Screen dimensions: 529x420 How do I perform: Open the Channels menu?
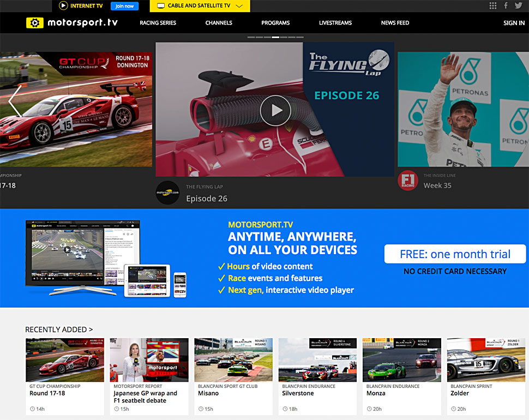tap(219, 23)
